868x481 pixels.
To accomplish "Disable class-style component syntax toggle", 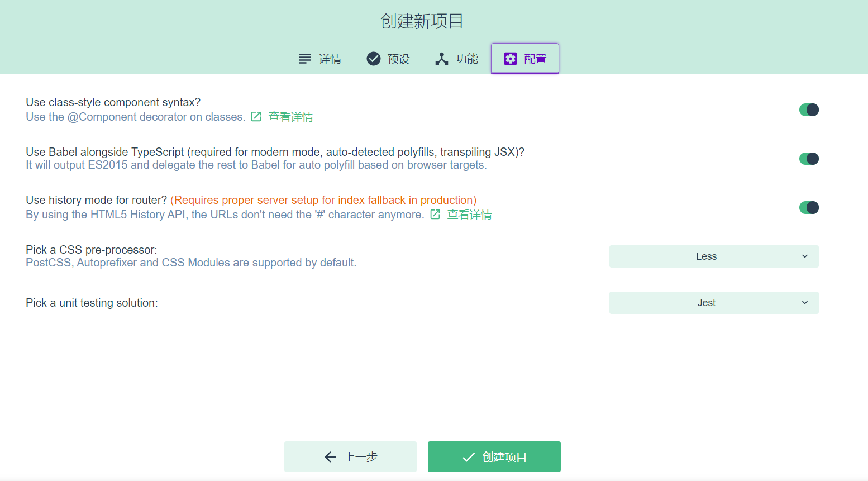I will click(809, 109).
